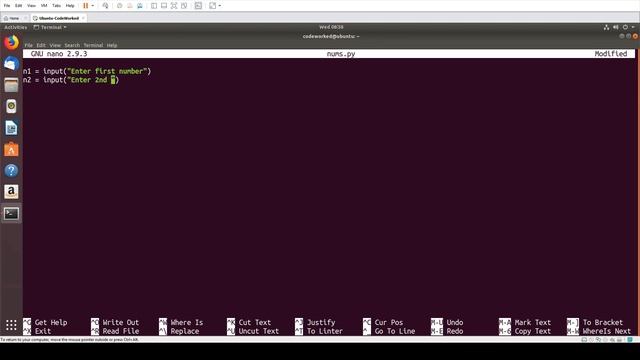This screenshot has width=640, height=360.
Task: Click the VMware pause VM button
Action: click(x=86, y=6)
